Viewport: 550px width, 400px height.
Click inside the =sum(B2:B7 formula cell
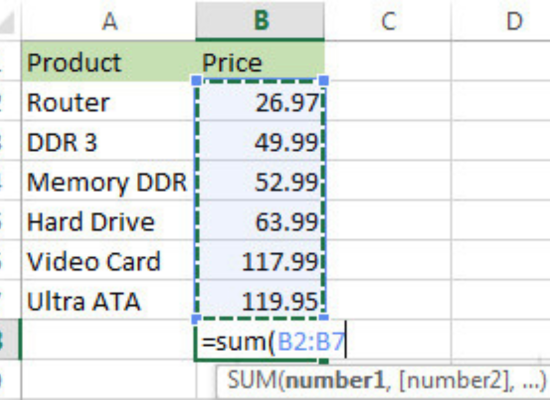(260, 340)
